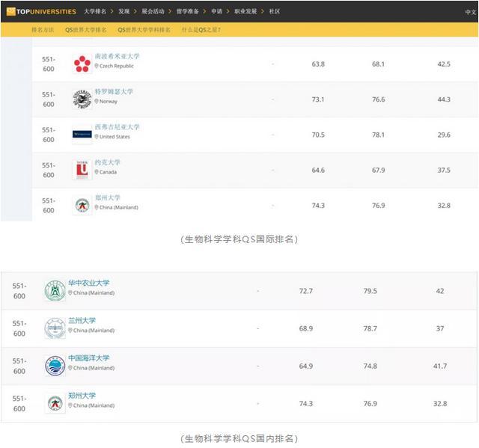Click the location pin in 华中农业大学 row

tap(70, 292)
